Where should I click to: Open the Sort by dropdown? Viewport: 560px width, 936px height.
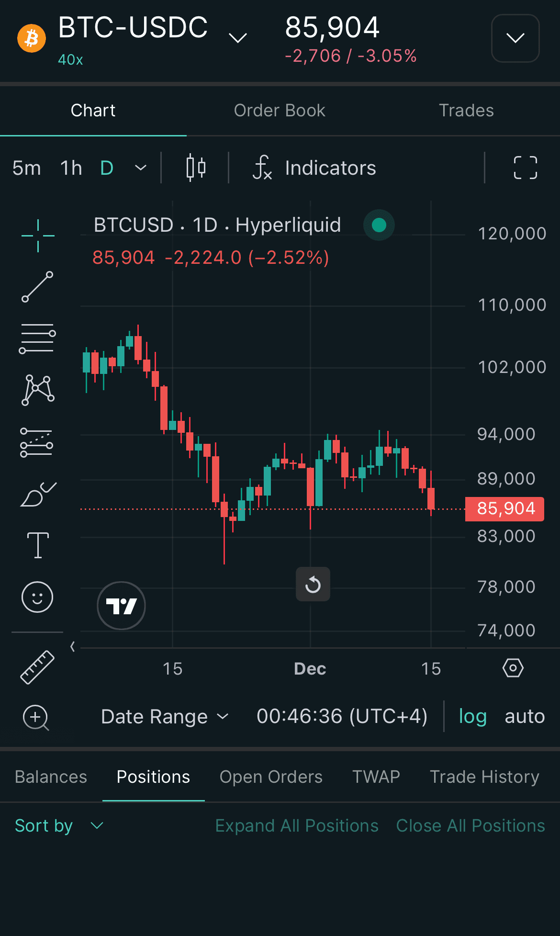59,826
